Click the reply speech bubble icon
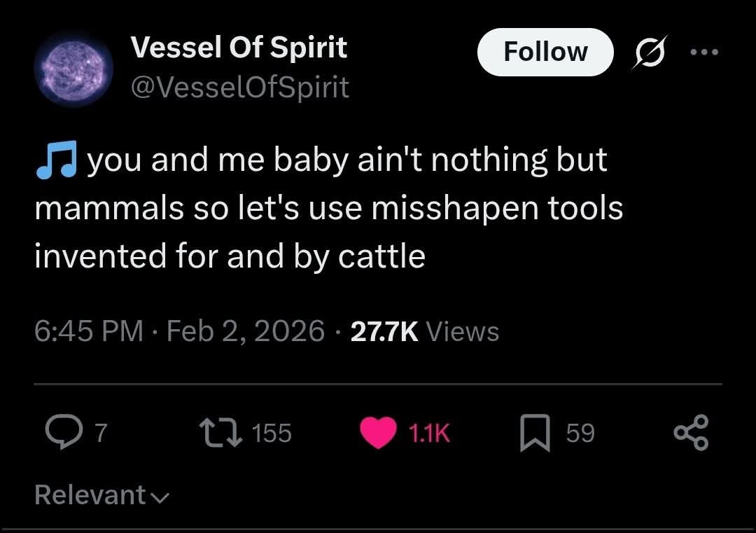Image resolution: width=756 pixels, height=533 pixels. tap(63, 434)
